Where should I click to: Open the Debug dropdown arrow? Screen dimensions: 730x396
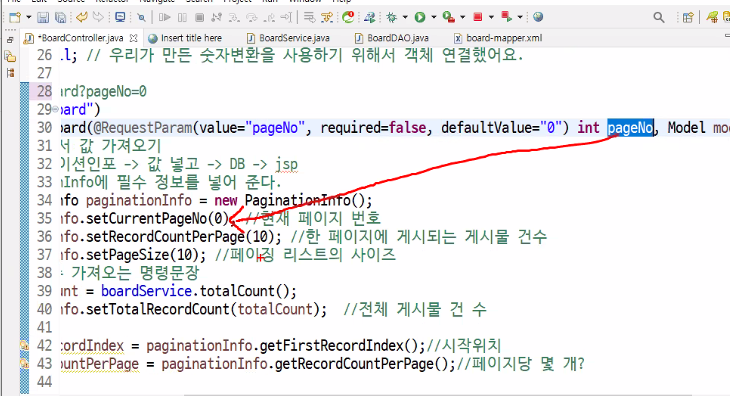tap(405, 18)
